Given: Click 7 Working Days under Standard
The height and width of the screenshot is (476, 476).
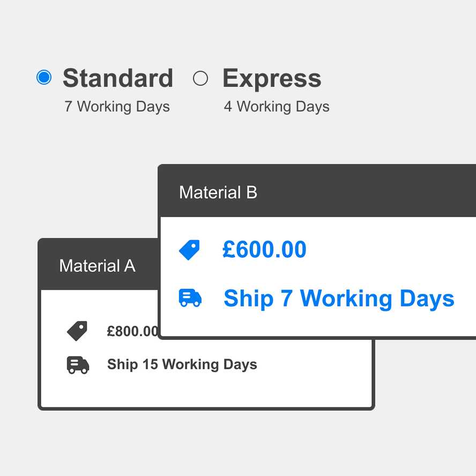Looking at the screenshot, I should [x=117, y=107].
